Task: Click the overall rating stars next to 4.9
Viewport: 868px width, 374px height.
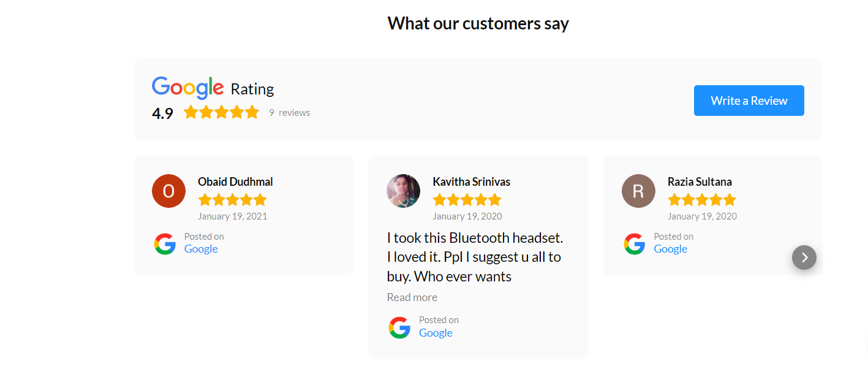Action: click(221, 112)
